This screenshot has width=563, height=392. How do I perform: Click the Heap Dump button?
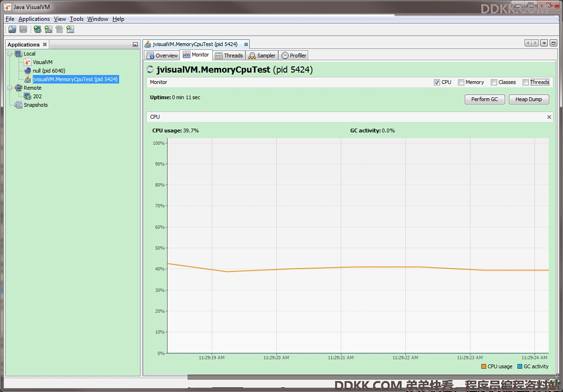tap(528, 99)
